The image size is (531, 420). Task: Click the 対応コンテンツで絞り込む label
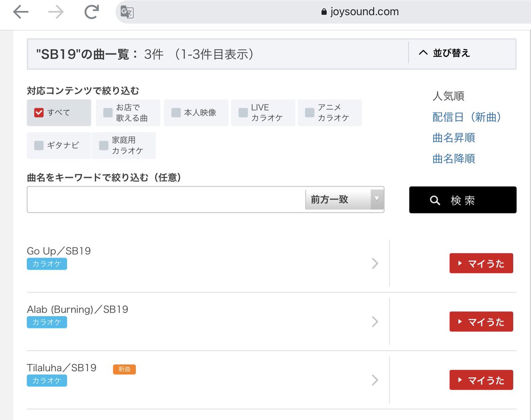83,91
